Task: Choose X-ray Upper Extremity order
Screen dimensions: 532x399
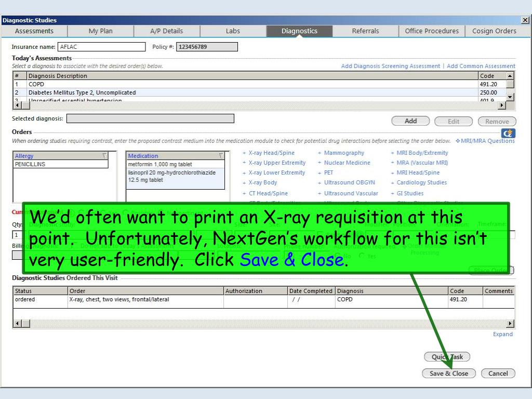Action: pos(277,163)
